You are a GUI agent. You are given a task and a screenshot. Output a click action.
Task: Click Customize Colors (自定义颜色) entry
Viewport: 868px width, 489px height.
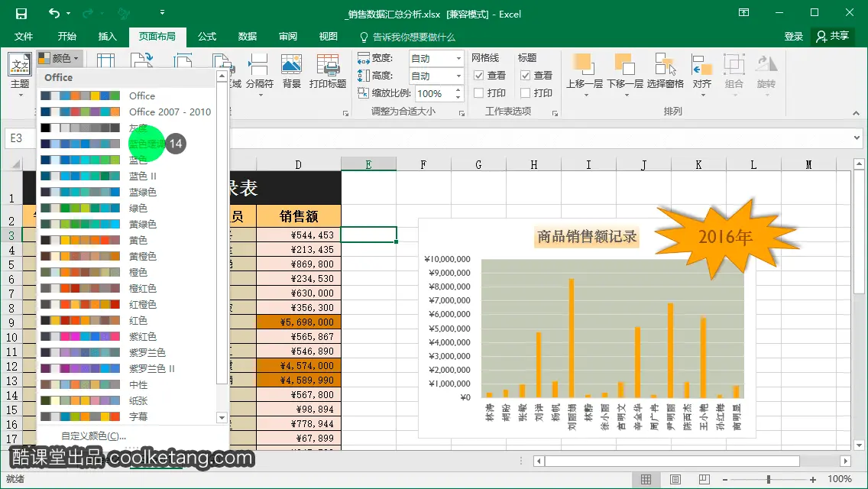93,436
